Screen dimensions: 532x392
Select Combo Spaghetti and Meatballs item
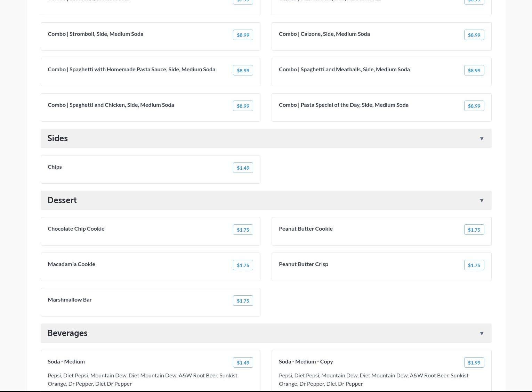[x=344, y=70]
